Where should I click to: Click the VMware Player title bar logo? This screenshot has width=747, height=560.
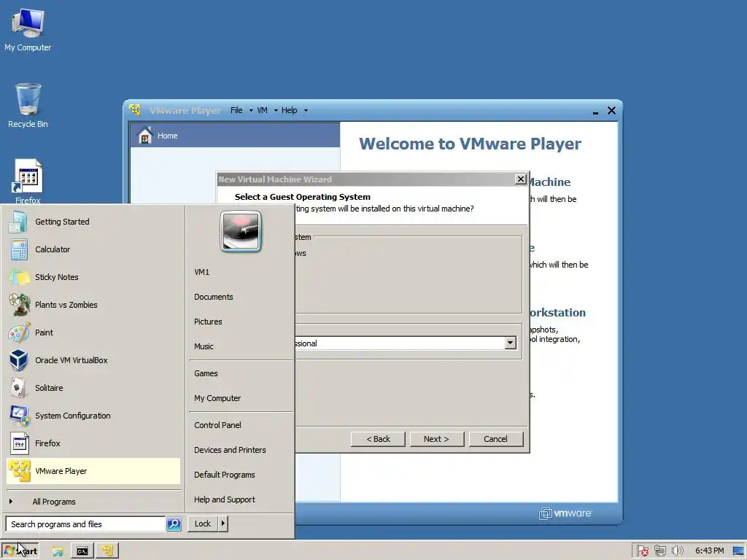(x=135, y=110)
